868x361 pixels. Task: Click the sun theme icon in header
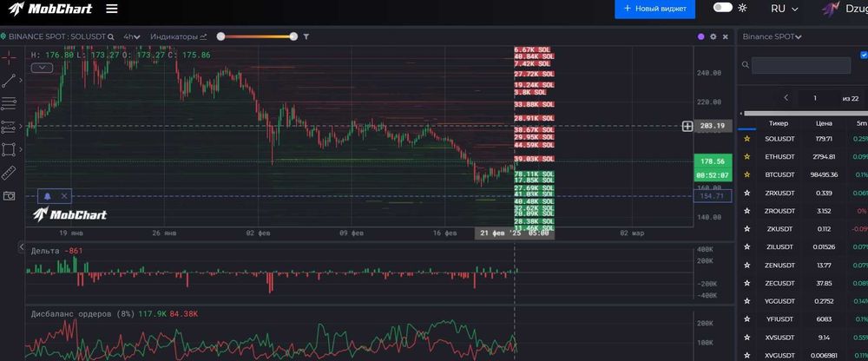click(742, 8)
